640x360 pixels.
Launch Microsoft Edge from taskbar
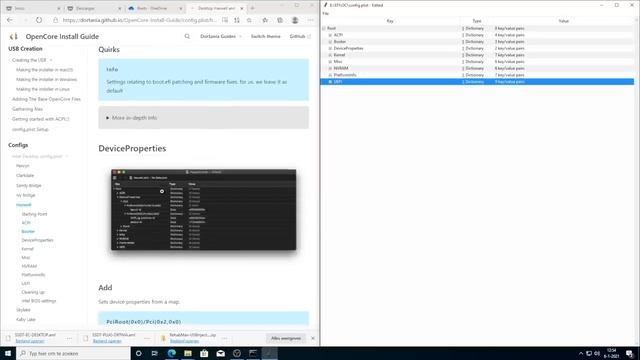pyautogui.click(x=171, y=353)
